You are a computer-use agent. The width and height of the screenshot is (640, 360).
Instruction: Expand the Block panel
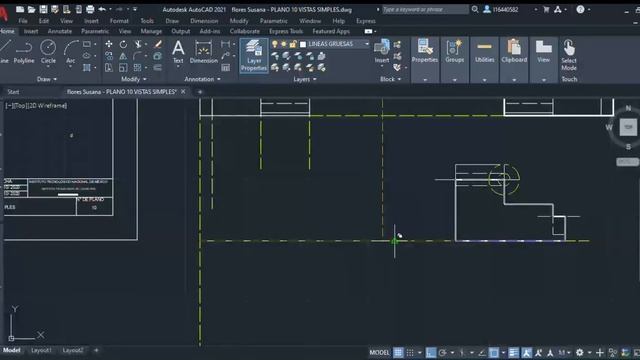click(391, 79)
